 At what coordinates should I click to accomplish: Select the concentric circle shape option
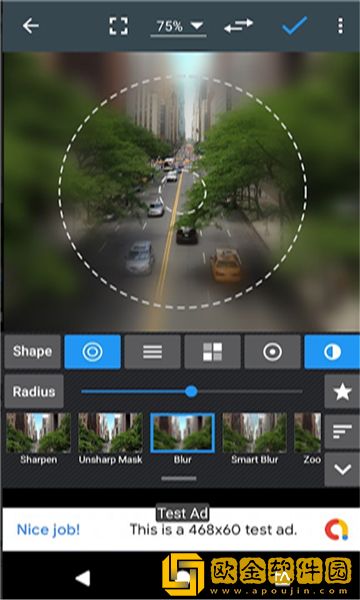click(93, 352)
